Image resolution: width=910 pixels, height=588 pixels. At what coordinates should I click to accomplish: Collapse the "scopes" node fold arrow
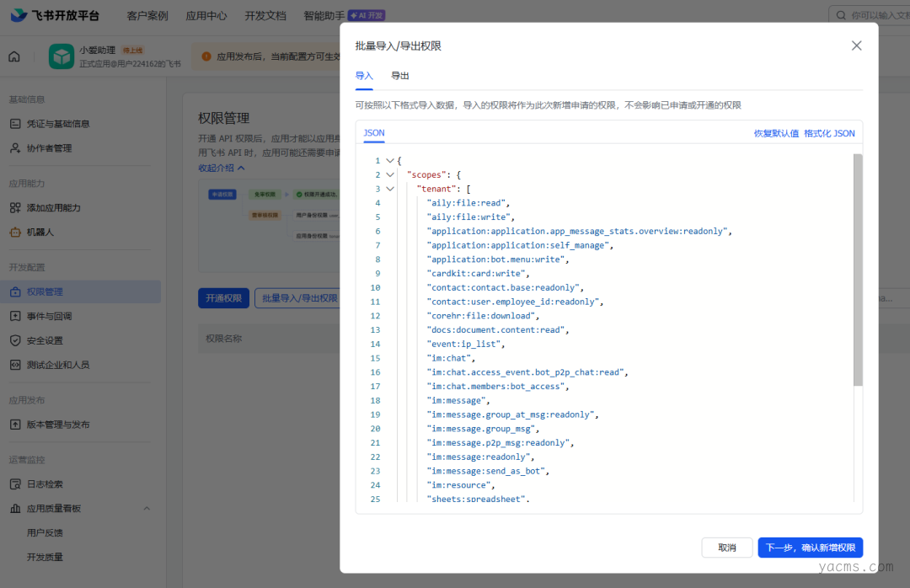pos(389,175)
